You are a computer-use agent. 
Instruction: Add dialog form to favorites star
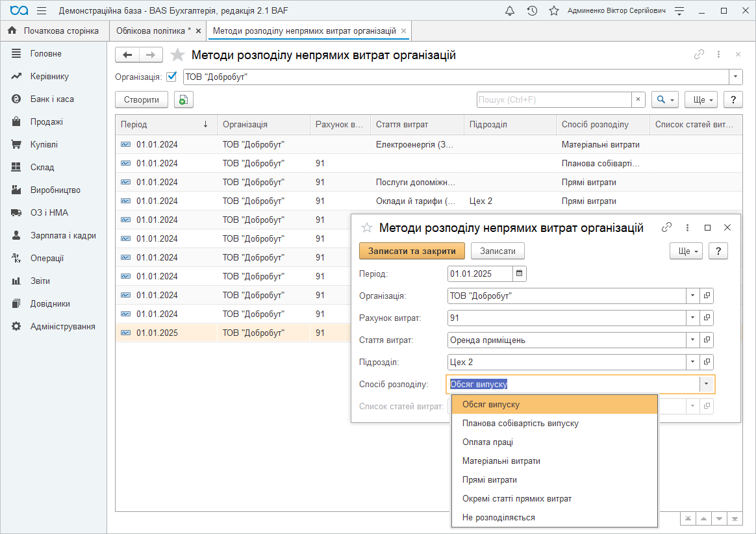(367, 228)
